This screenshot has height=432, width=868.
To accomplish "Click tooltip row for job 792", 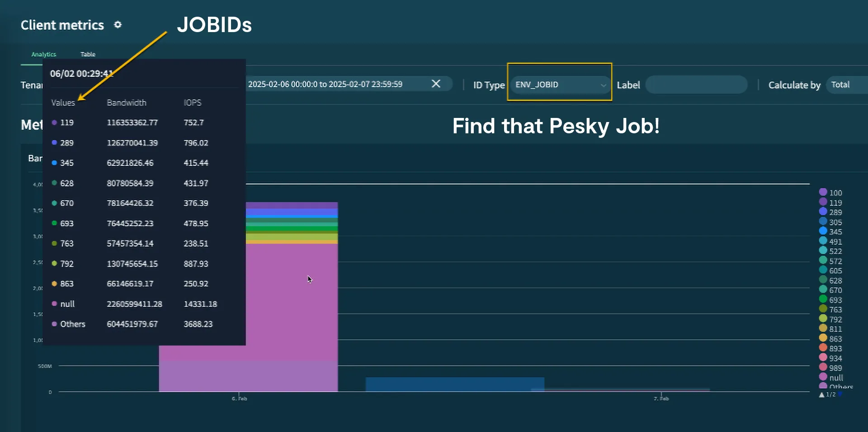I will tap(144, 263).
